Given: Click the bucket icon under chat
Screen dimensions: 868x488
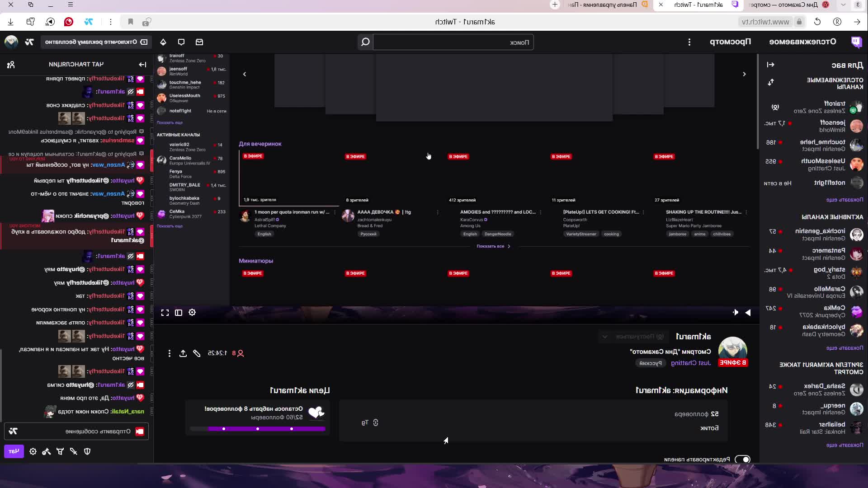Looking at the screenshot, I should point(60,451).
